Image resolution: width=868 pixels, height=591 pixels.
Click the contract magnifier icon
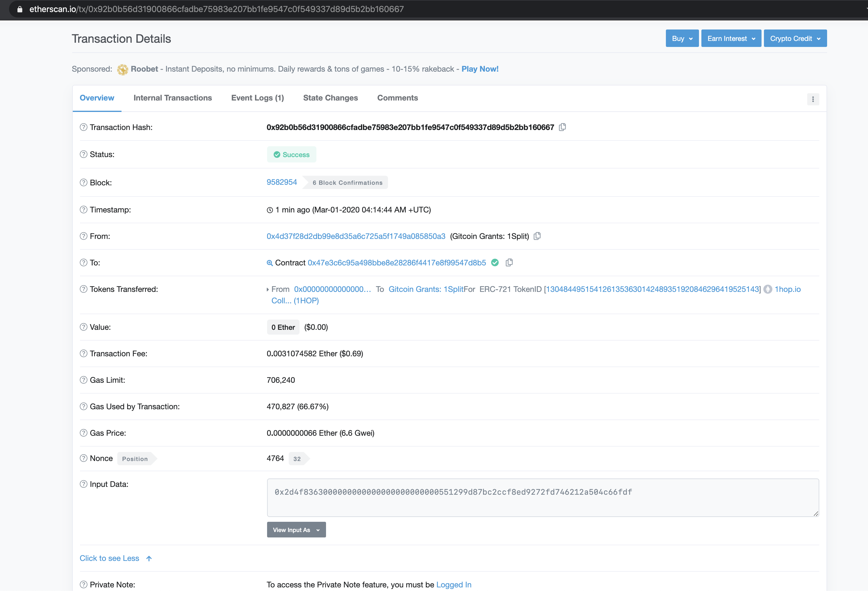point(270,263)
